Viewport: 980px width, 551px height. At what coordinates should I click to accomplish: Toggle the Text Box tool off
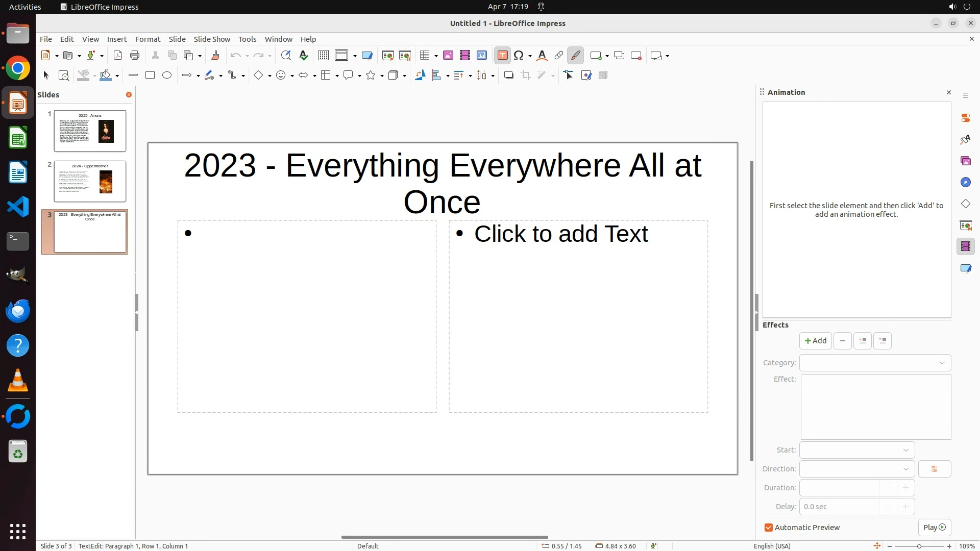click(502, 56)
